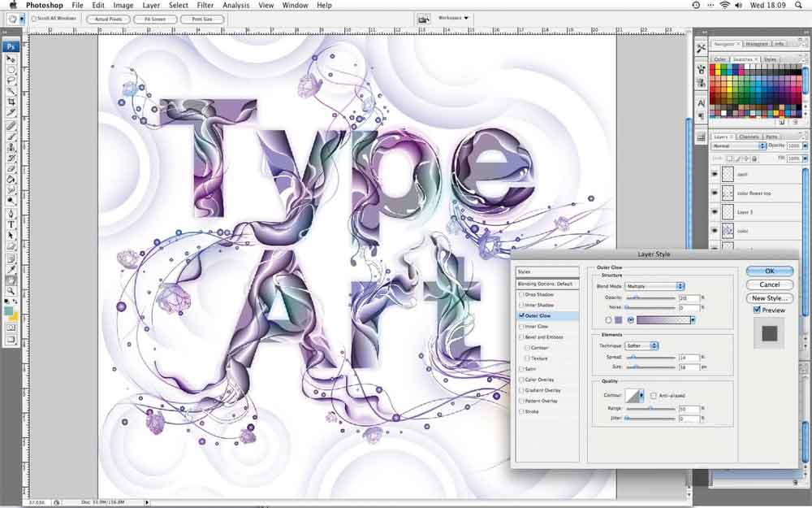Select the Zoom magnifier tool
The height and width of the screenshot is (508, 812).
pyautogui.click(x=11, y=291)
